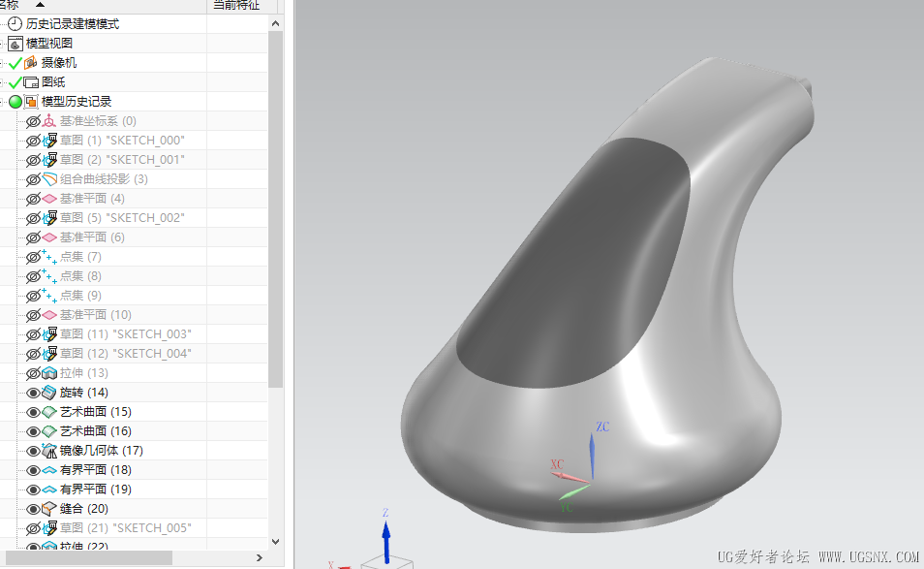This screenshot has height=569, width=924.
Task: Hide 旋转 (14) using its eye icon
Action: click(x=34, y=393)
